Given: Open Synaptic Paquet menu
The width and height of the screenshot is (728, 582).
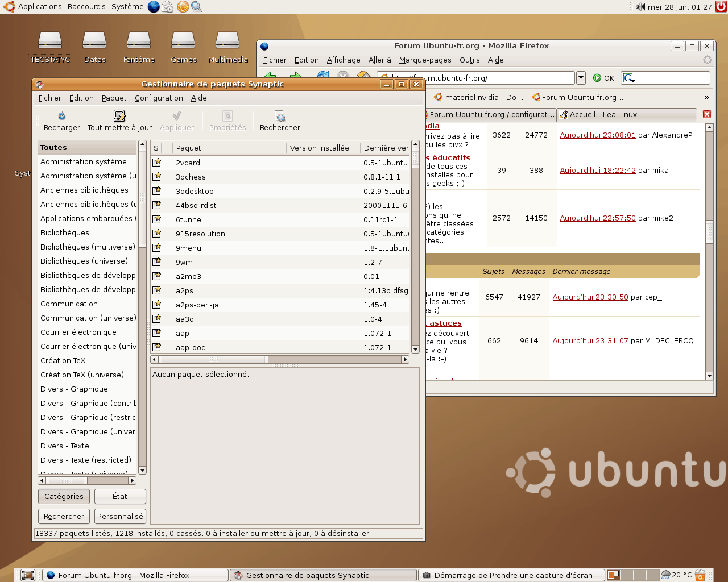Looking at the screenshot, I should click(x=114, y=98).
